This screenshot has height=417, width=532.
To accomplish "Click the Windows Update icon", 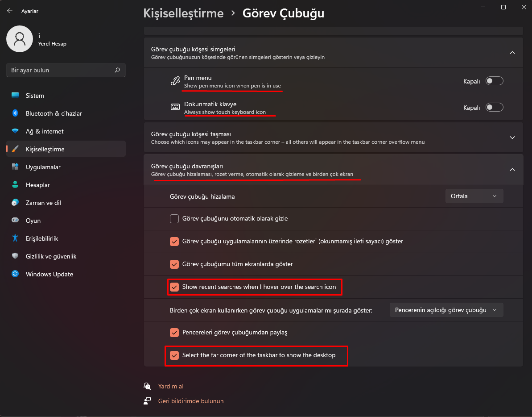I will (15, 274).
